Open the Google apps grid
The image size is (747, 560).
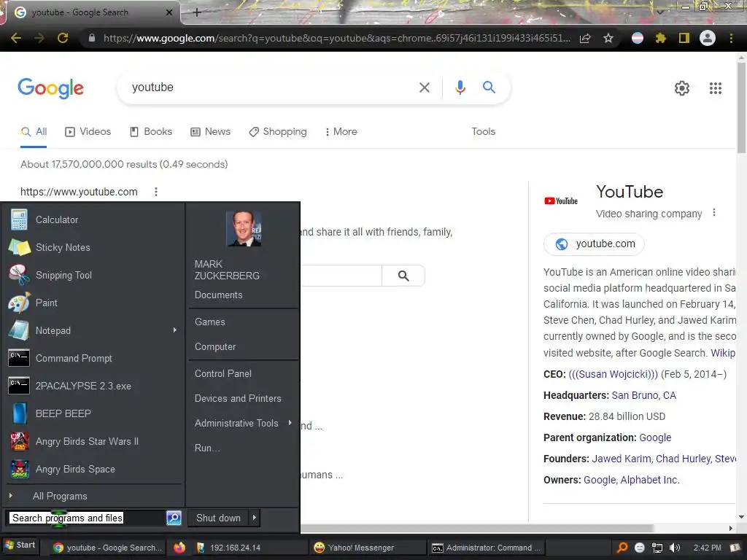click(x=715, y=88)
